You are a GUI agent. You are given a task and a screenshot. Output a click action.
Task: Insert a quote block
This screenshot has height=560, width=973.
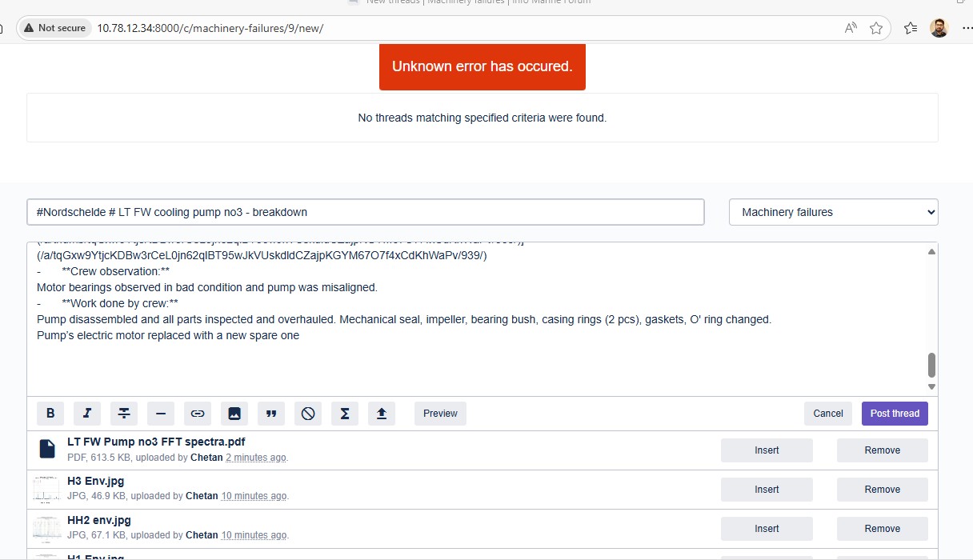tap(271, 414)
